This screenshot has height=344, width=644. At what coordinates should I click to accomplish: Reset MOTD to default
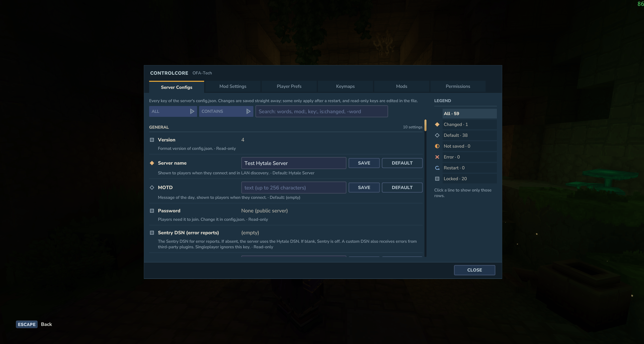point(402,188)
